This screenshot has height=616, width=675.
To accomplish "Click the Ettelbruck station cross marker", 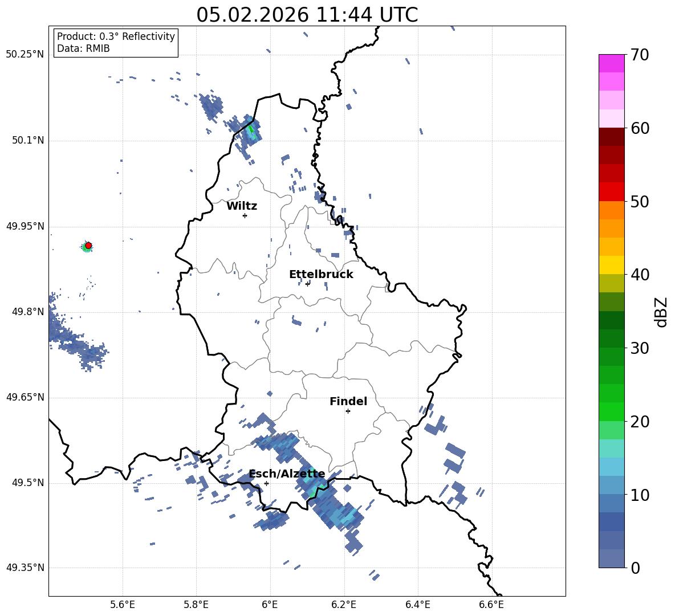I will 307,284.
